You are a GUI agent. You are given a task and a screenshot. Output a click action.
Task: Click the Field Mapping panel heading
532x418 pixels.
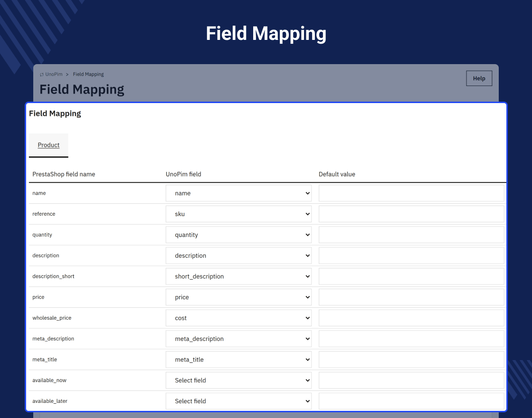tap(55, 114)
